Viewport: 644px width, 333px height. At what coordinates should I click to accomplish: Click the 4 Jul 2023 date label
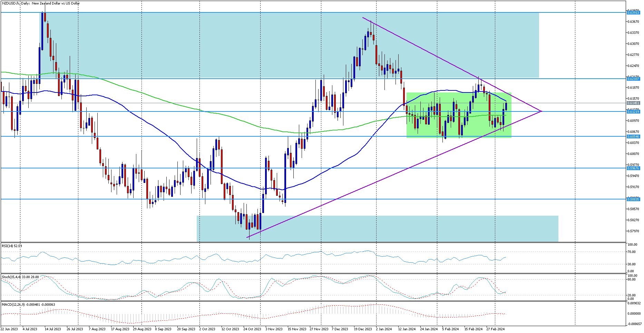coord(30,329)
